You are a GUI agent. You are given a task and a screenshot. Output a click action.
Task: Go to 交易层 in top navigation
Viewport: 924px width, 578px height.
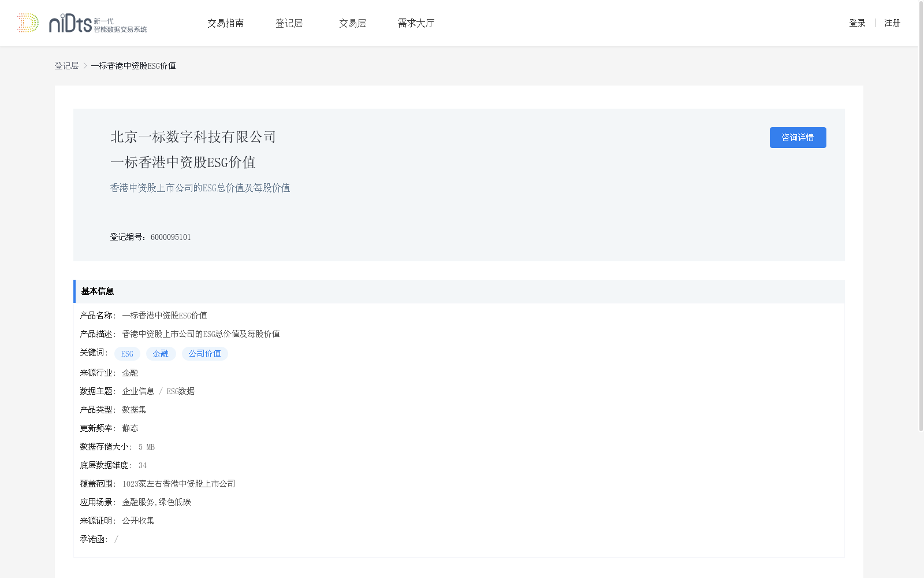tap(353, 23)
